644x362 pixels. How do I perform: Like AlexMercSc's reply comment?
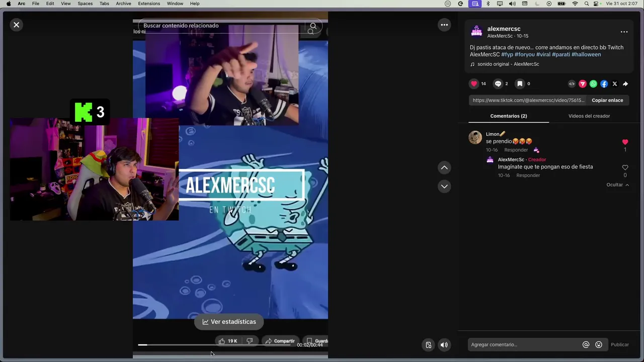point(625,167)
